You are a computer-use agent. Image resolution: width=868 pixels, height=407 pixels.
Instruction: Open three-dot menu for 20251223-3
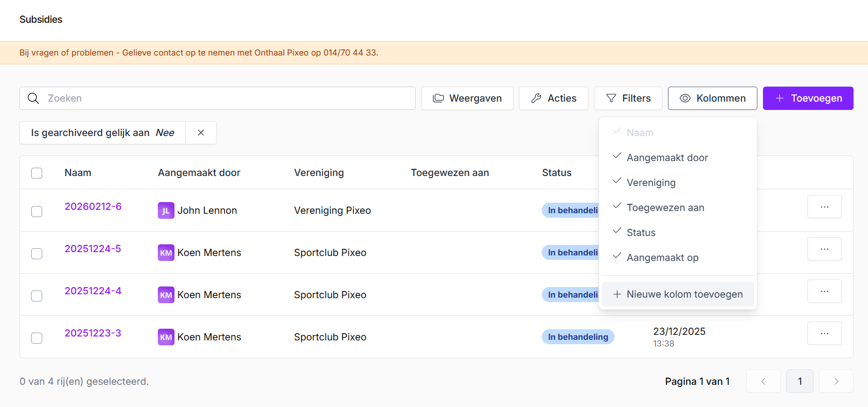[x=824, y=333]
